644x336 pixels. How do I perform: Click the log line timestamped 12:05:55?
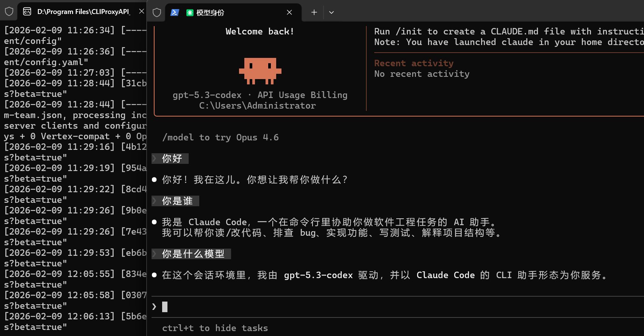75,274
